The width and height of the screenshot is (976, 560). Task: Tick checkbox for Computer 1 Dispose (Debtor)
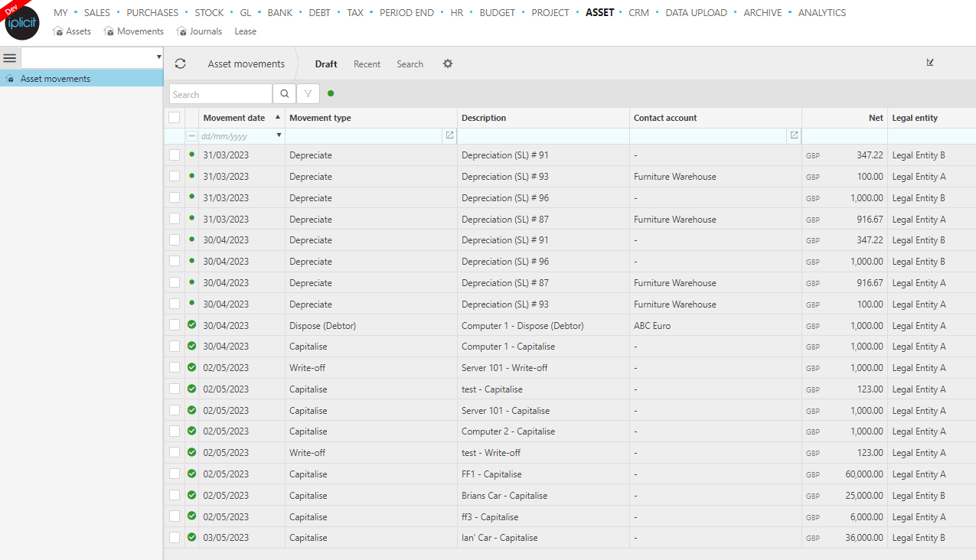pyautogui.click(x=175, y=325)
